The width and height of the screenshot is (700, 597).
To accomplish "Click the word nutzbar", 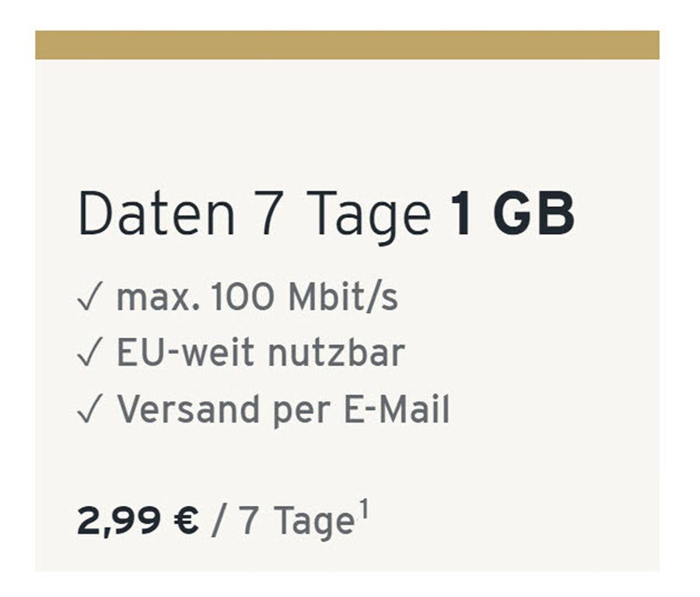I will pos(336,353).
